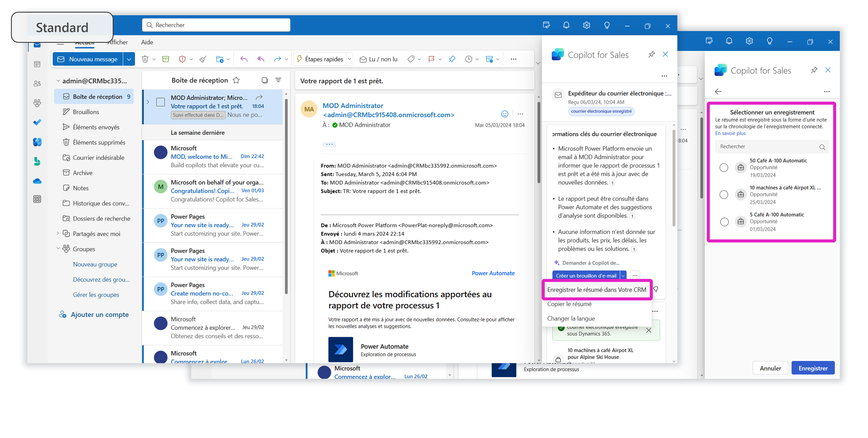Snooze the email with the clock icon
Viewport: 868px width, 438px height.
pos(469,59)
